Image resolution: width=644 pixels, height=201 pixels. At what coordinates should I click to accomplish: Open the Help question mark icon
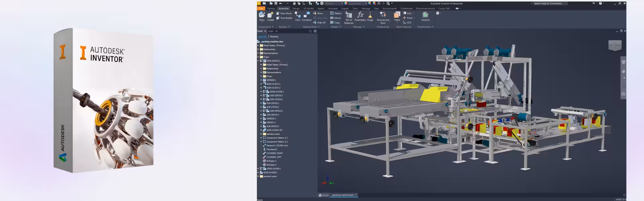point(600,3)
